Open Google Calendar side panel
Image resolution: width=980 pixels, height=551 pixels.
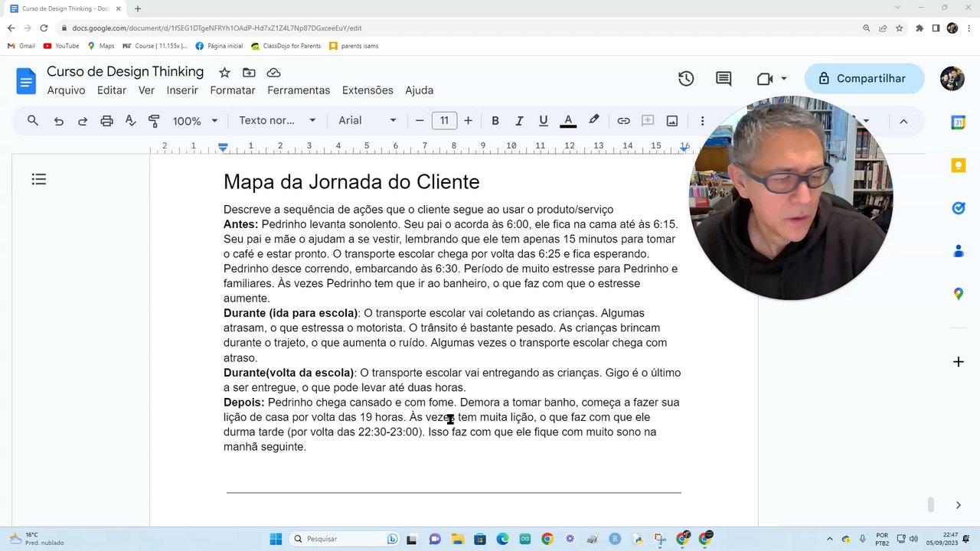click(x=959, y=122)
